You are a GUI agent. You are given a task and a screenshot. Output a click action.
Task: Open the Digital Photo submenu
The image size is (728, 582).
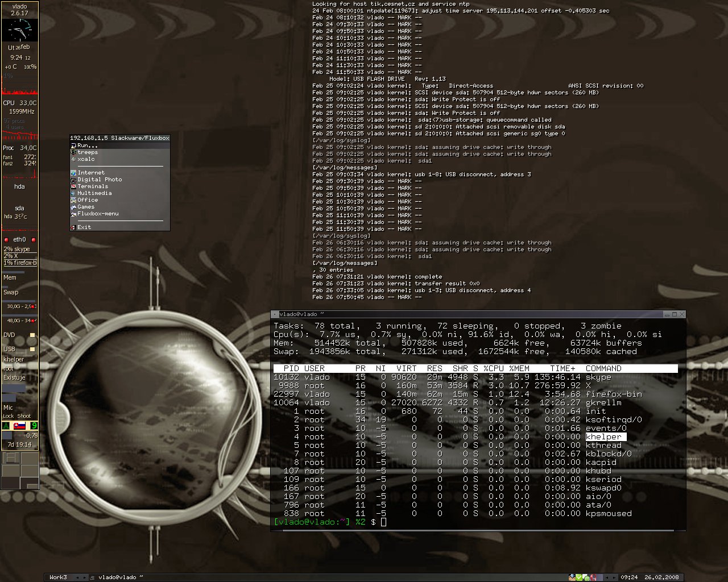point(119,180)
